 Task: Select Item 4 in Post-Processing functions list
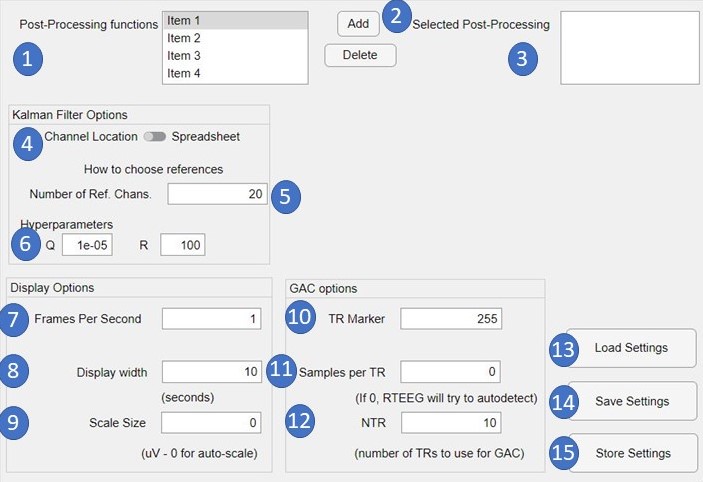235,73
